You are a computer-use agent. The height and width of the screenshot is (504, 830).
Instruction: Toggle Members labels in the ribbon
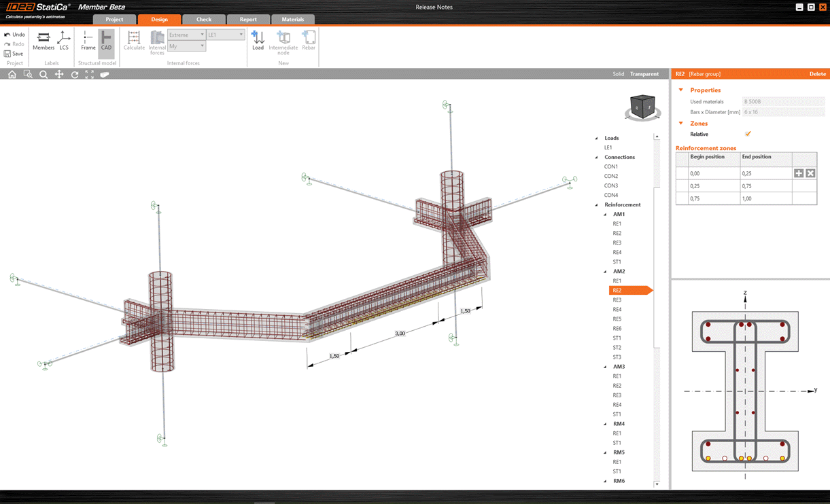tap(44, 40)
